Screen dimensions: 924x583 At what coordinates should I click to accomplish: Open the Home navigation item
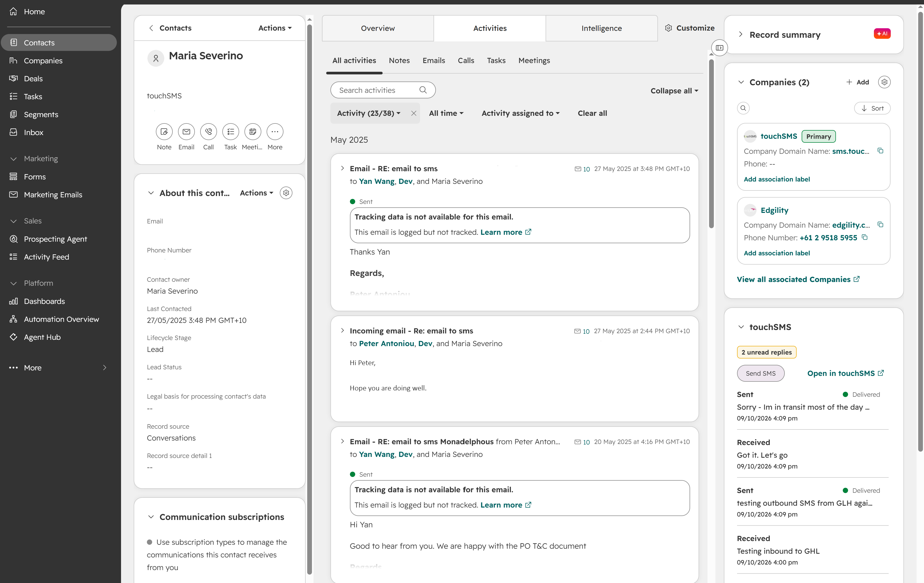[x=34, y=12]
